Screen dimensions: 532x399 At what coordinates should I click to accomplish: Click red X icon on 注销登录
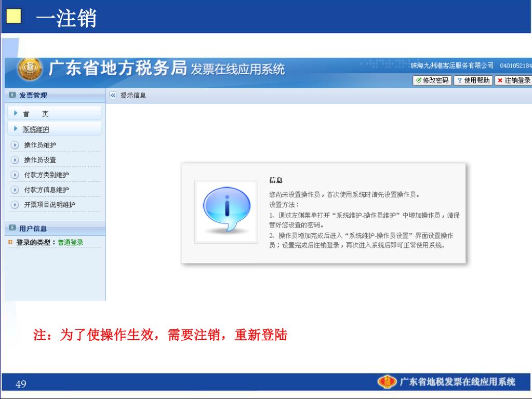point(500,81)
